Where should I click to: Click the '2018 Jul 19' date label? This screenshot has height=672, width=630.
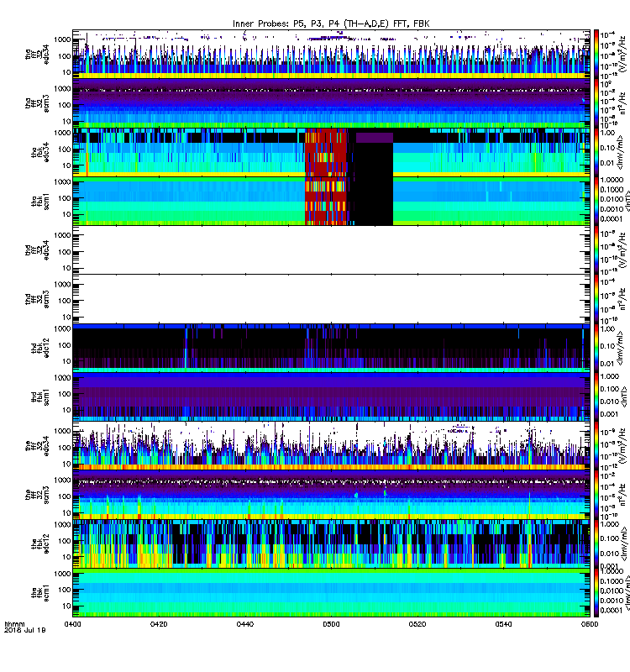25,630
